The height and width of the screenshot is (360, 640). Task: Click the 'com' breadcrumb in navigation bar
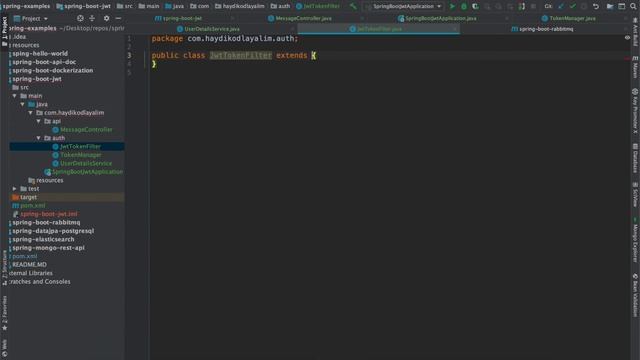click(x=199, y=6)
